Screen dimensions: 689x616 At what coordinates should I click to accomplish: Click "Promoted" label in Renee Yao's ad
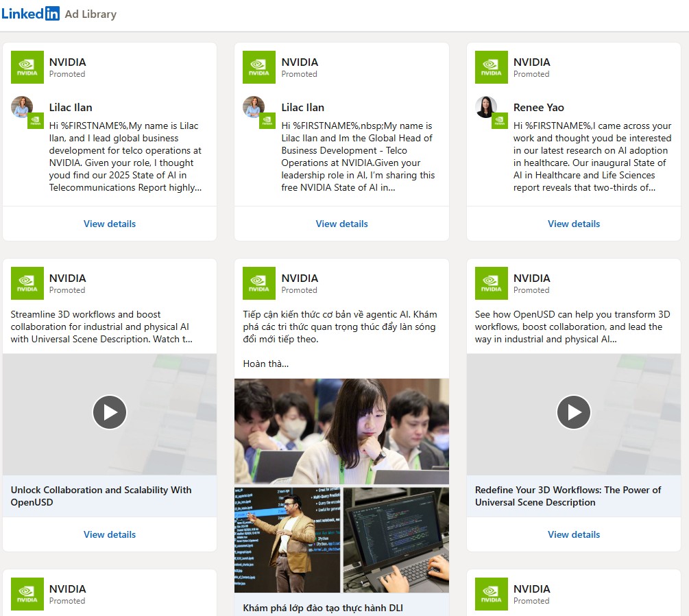(531, 74)
